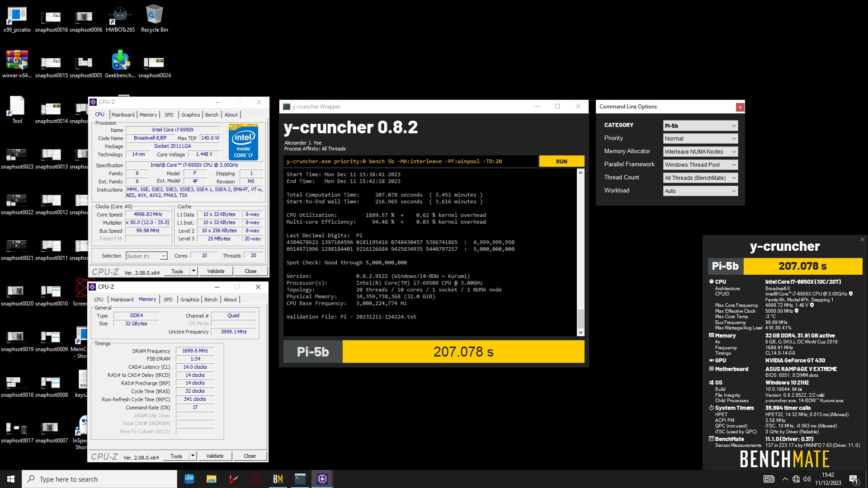Open SPD tab in upper CPU-Z
The width and height of the screenshot is (868, 488).
[169, 115]
